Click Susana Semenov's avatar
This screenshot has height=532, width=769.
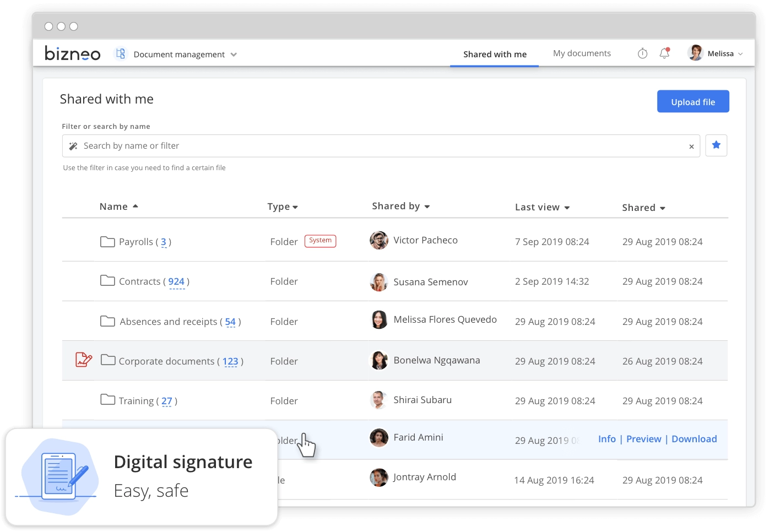(379, 282)
